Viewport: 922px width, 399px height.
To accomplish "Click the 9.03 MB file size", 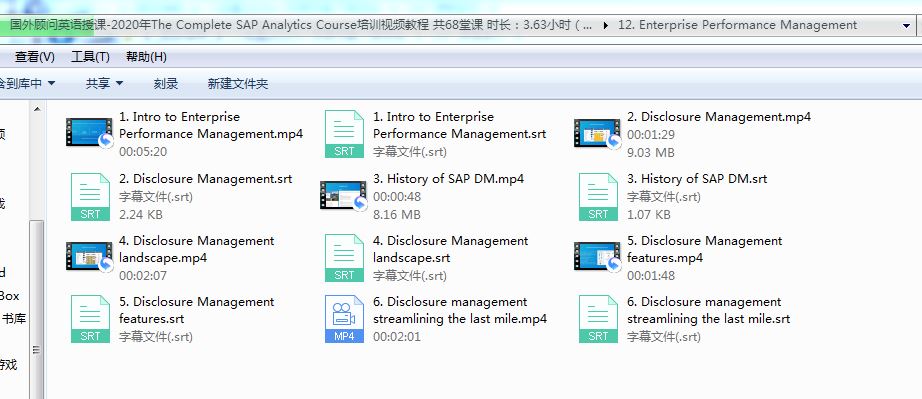I will (x=650, y=153).
